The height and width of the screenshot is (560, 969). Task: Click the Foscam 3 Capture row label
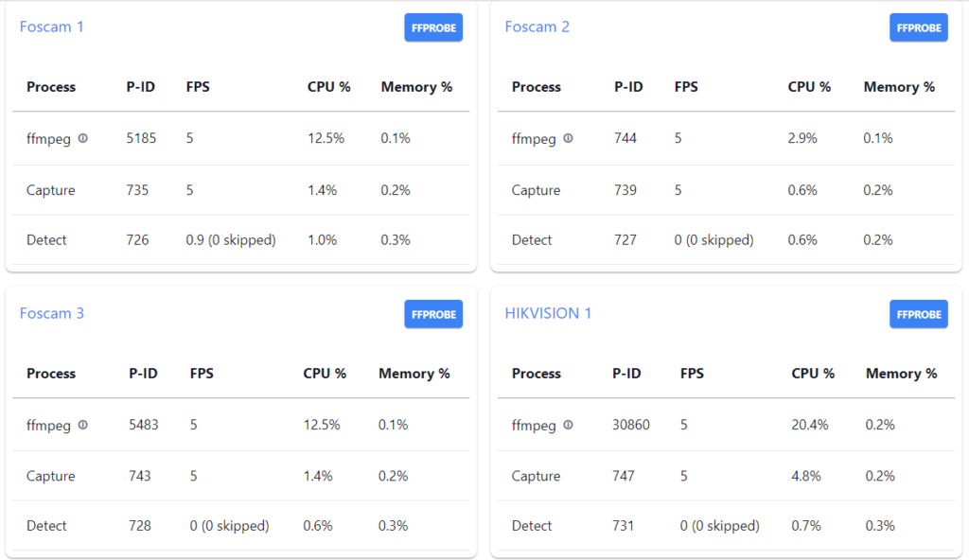coord(51,476)
